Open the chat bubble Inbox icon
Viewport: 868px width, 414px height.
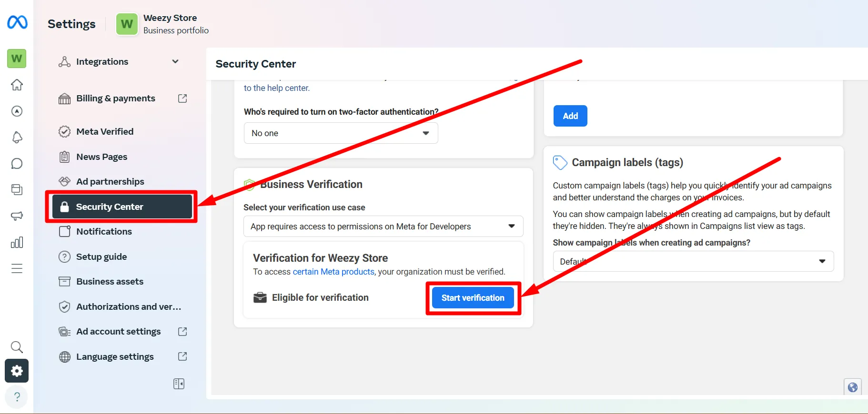(x=17, y=164)
